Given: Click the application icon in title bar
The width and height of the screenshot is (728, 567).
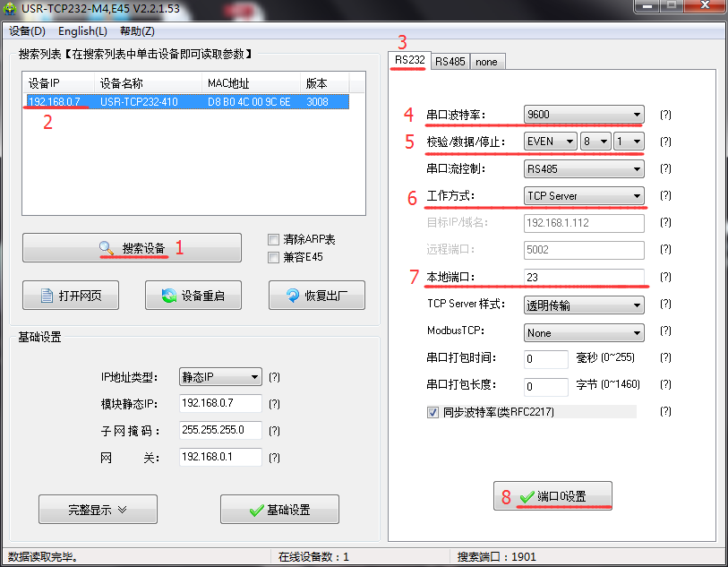Looking at the screenshot, I should pyautogui.click(x=12, y=9).
